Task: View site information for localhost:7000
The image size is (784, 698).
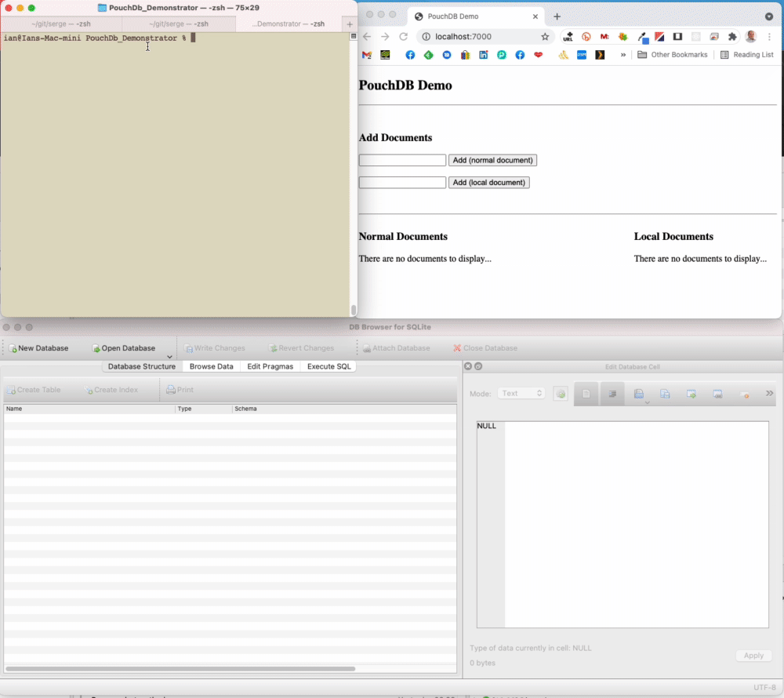Action: (x=426, y=37)
